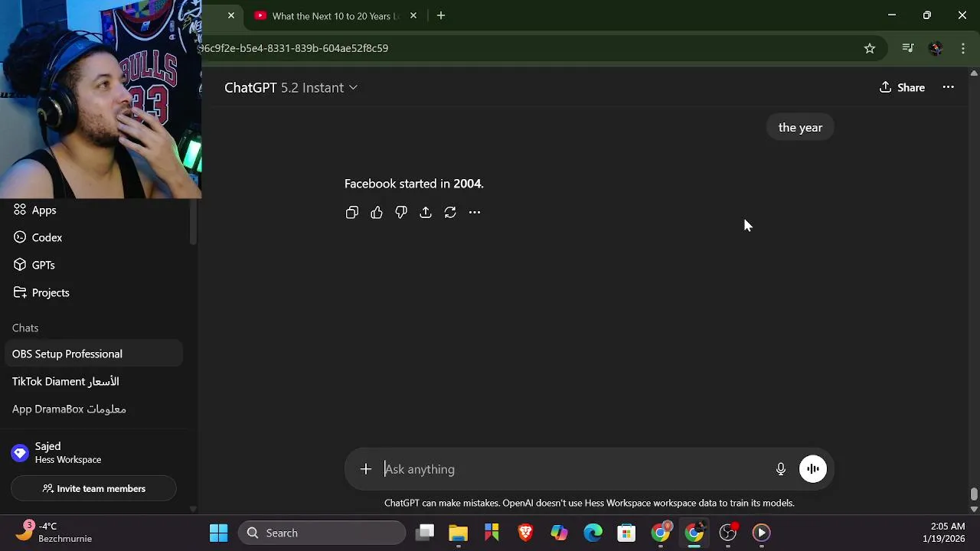The height and width of the screenshot is (551, 980).
Task: Expand the ChatGPT 5.2 Instant model selector
Action: click(291, 87)
